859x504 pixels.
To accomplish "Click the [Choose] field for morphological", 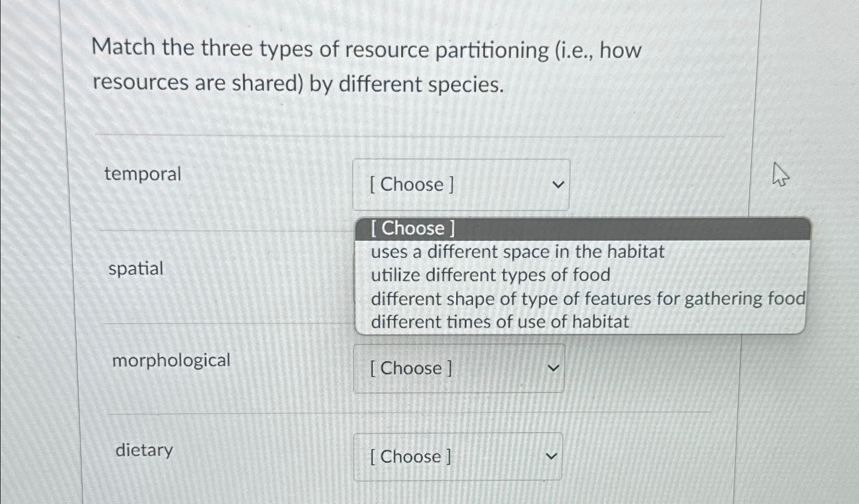I will click(x=457, y=368).
